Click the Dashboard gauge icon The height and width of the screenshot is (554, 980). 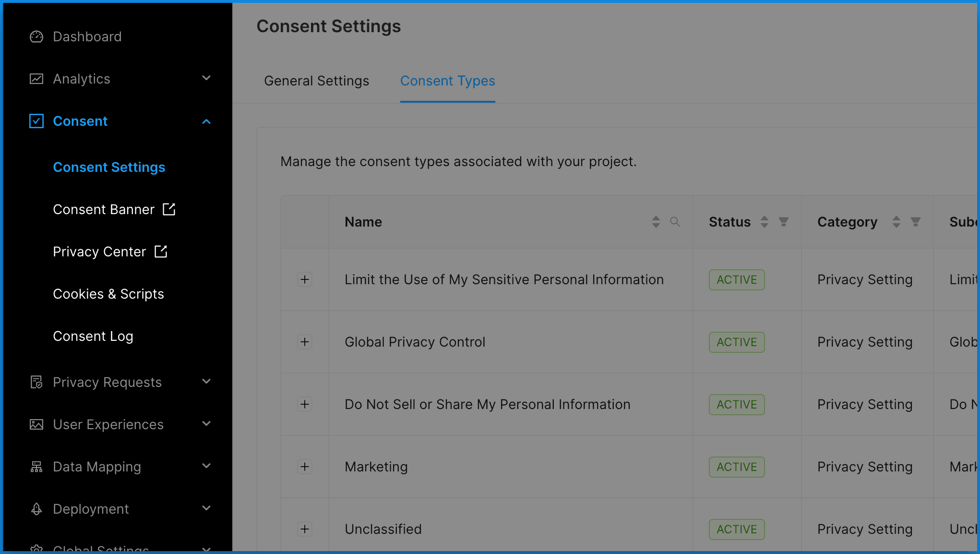coord(36,37)
